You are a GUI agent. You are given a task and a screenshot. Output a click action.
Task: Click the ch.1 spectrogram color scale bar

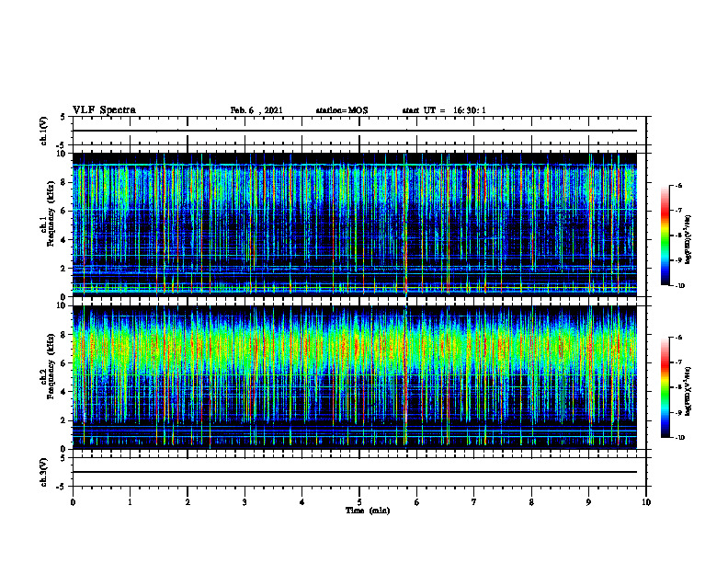point(665,236)
